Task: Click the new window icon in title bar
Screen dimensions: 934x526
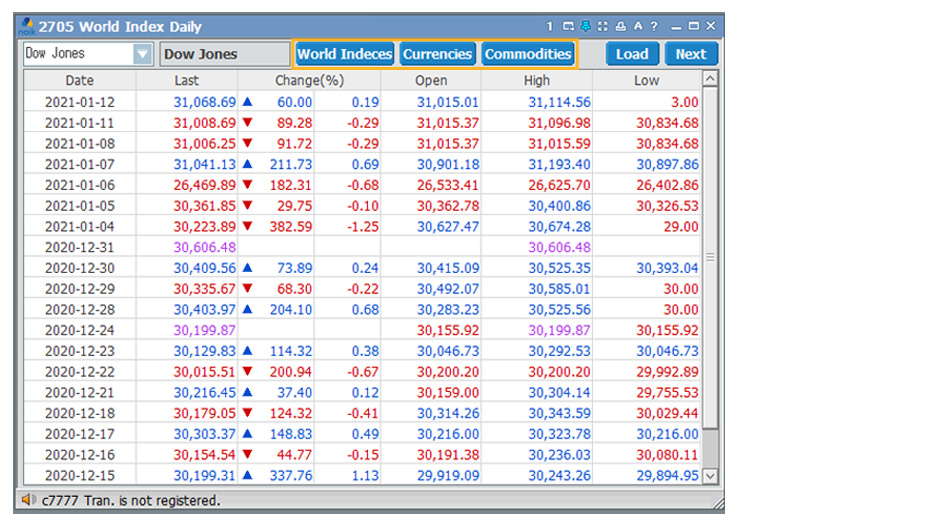Action: tap(568, 26)
